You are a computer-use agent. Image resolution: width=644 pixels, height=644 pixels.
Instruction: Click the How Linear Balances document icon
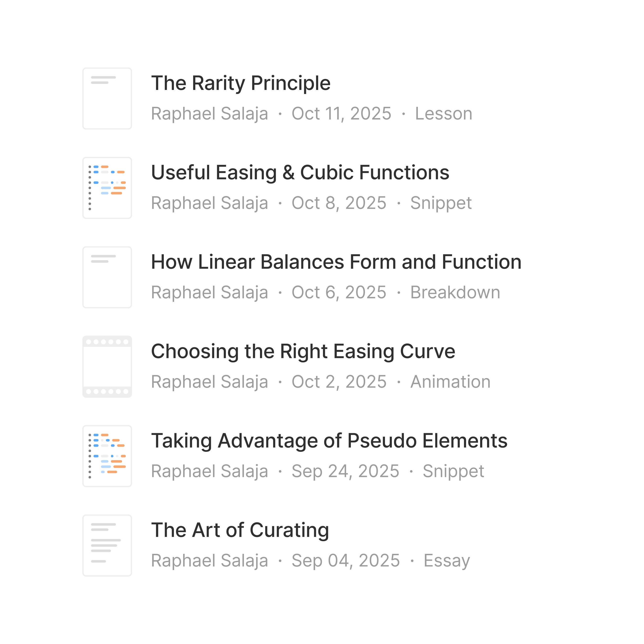[107, 277]
